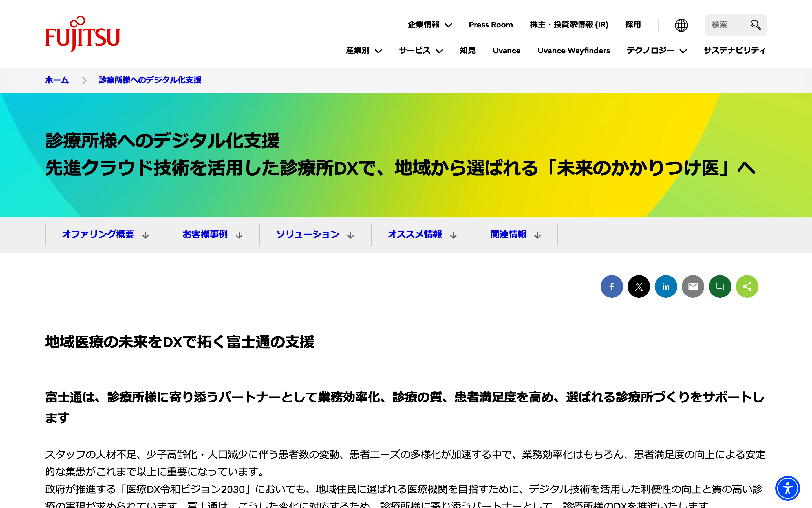Image resolution: width=812 pixels, height=508 pixels.
Task: Click the subheading starting 富士通は、診療所様に寄り添う
Action: (x=405, y=407)
